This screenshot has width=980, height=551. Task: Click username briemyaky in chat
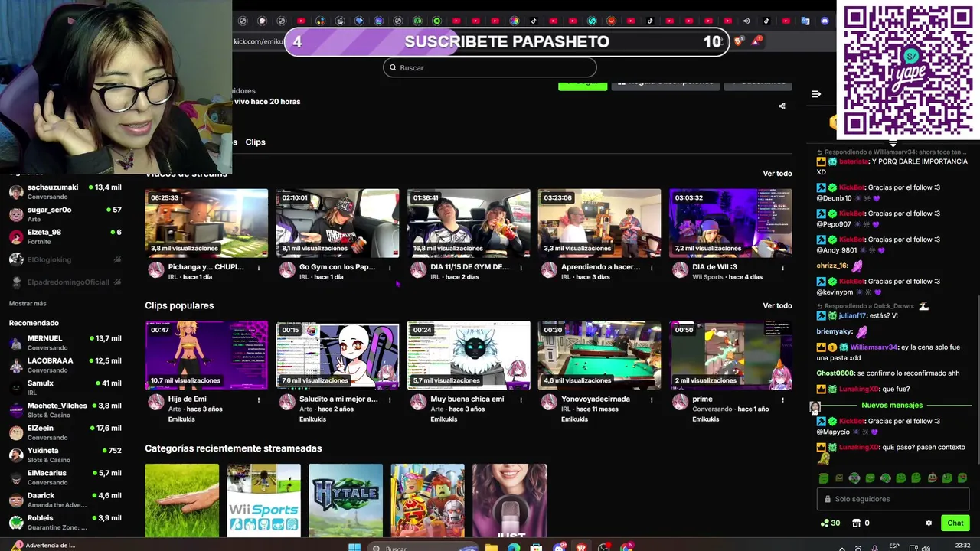(835, 332)
